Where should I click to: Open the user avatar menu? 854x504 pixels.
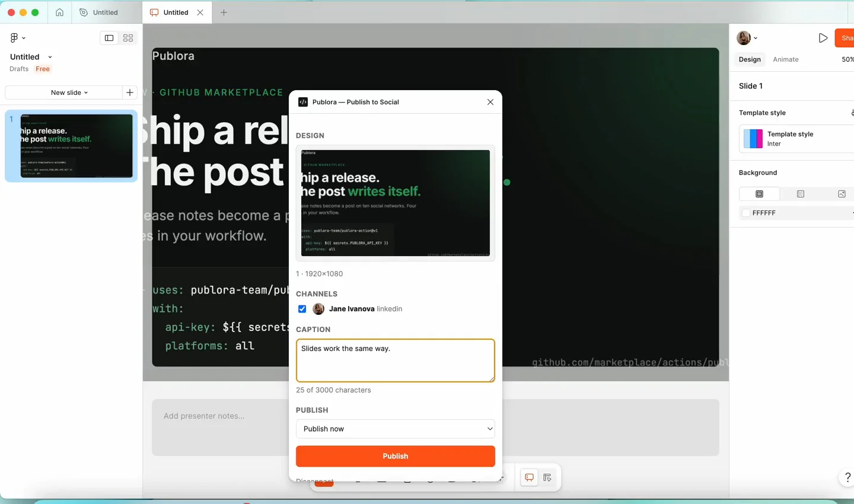(x=747, y=38)
